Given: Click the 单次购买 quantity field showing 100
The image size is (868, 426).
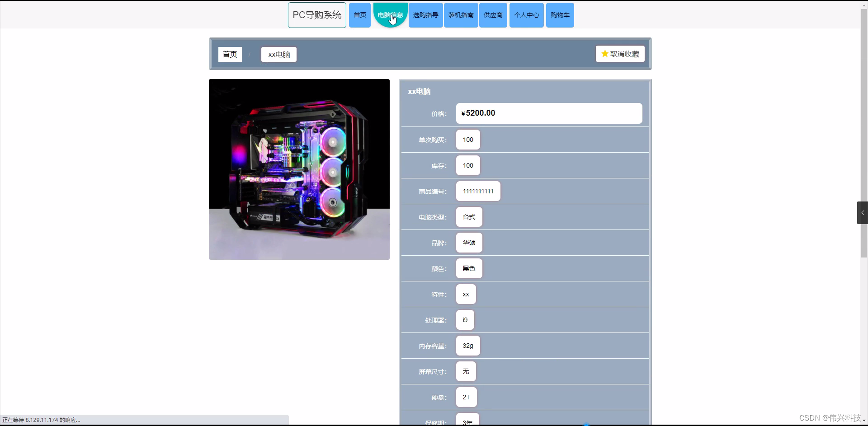Looking at the screenshot, I should coord(467,140).
